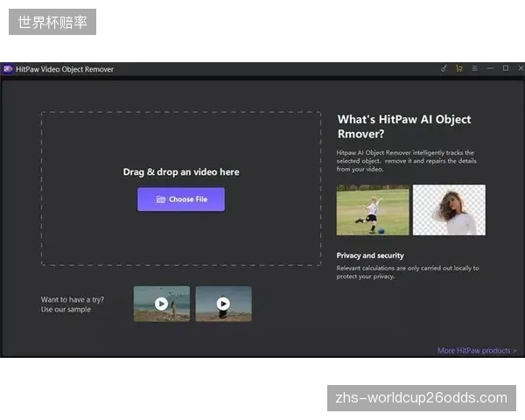This screenshot has width=525, height=420.
Task: Play the sample video with birds
Action: (162, 304)
